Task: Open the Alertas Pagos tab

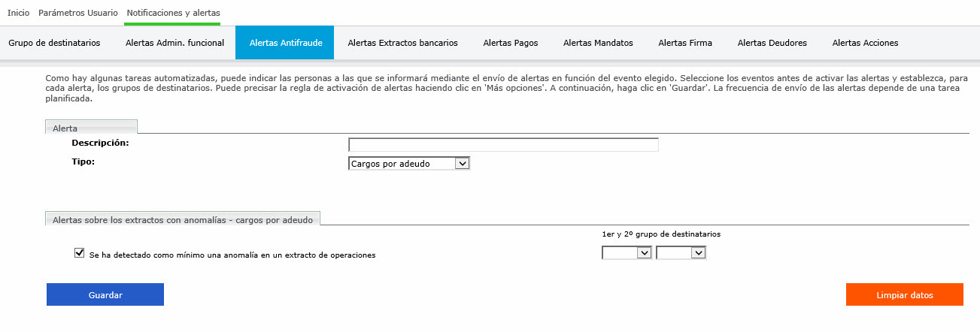Action: point(510,43)
